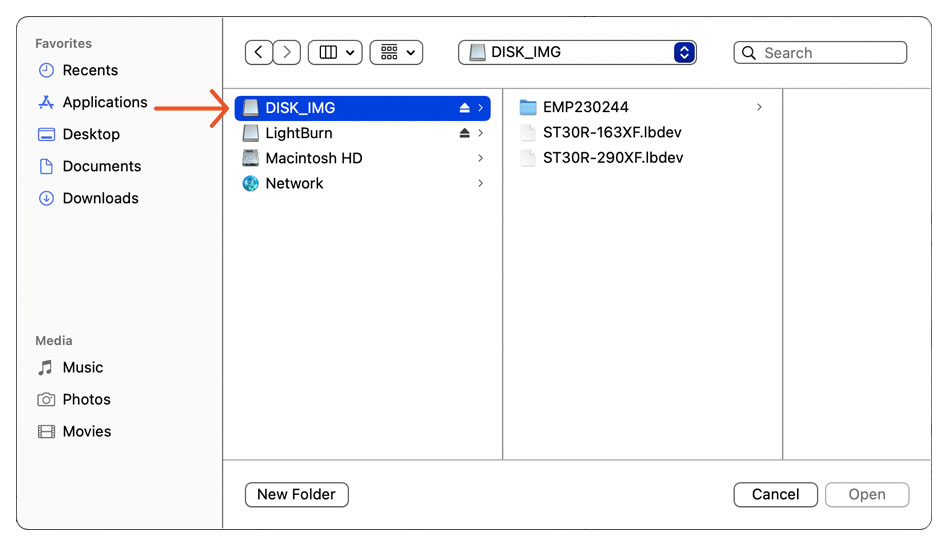Expand the DISK_IMG row chevron
Viewport: 948px width, 546px height.
[481, 108]
